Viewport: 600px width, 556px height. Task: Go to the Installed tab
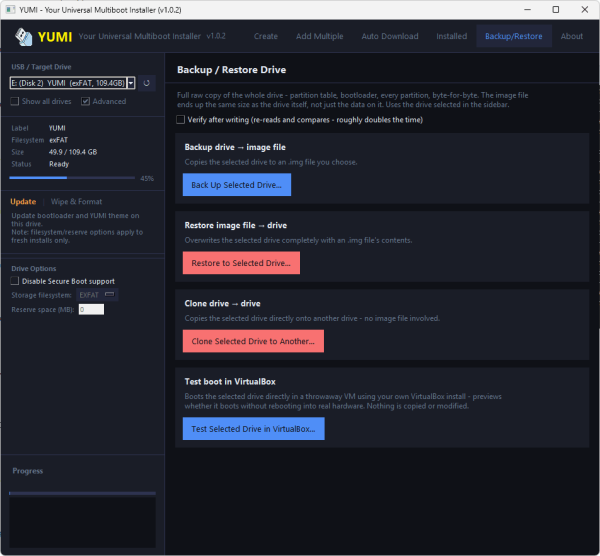tap(452, 36)
